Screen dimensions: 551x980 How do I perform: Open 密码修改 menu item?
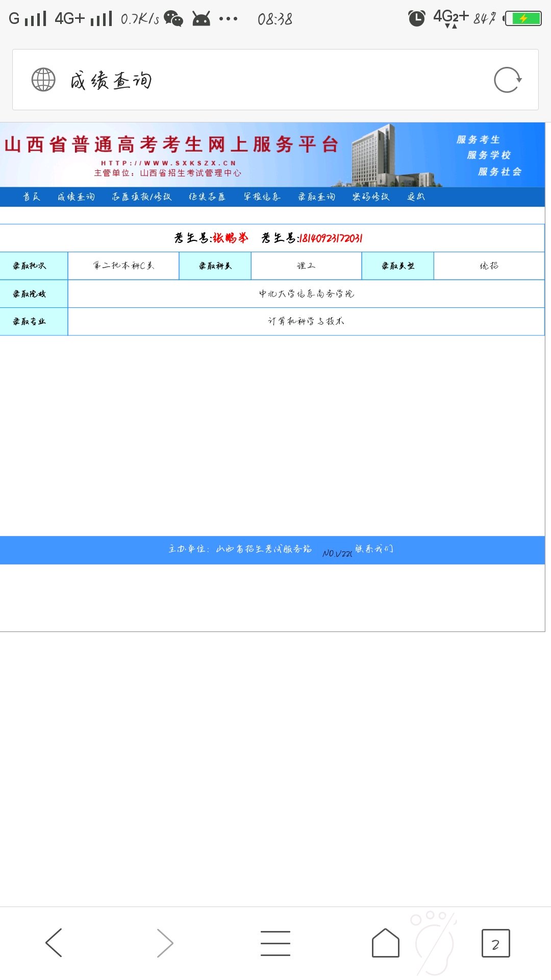click(371, 197)
